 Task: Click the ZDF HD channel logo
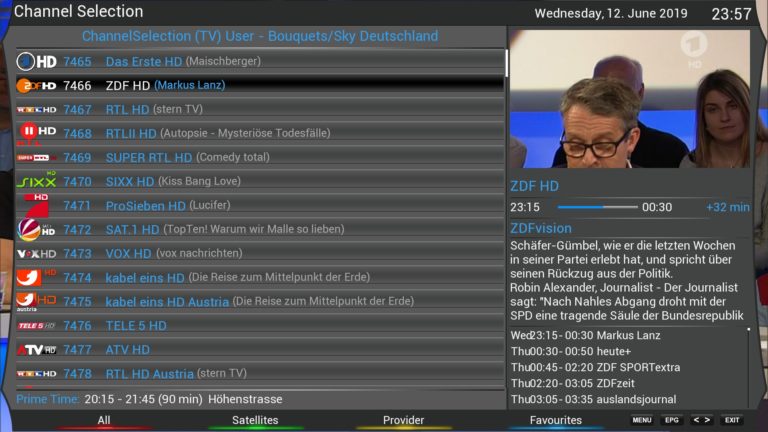click(36, 85)
